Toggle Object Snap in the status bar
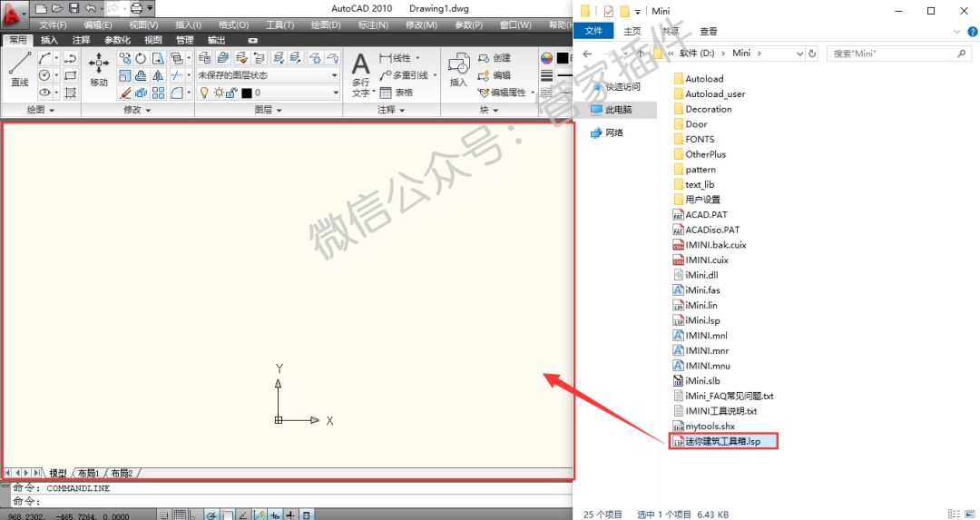The width and height of the screenshot is (980, 520). 228,515
